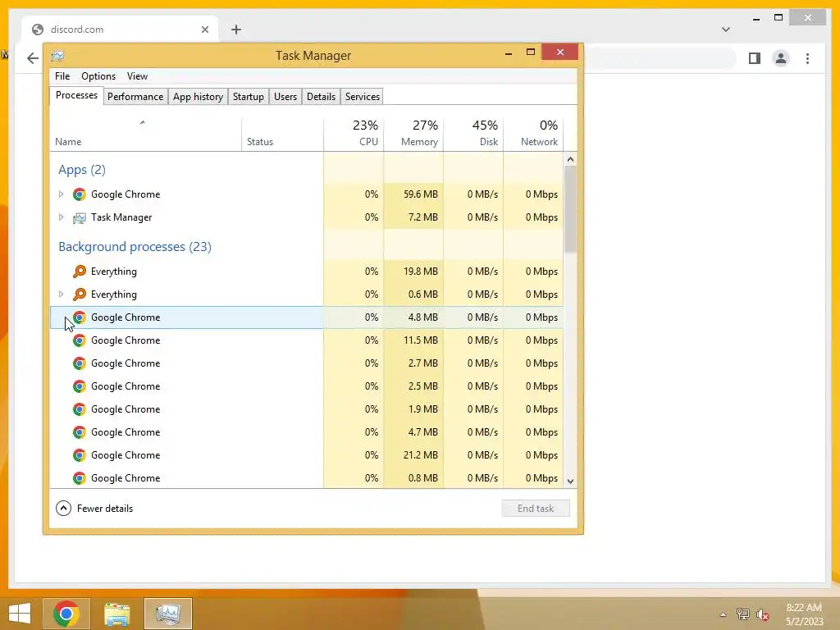The width and height of the screenshot is (840, 630).
Task: Sort by the CPU column header
Action: pyautogui.click(x=354, y=134)
